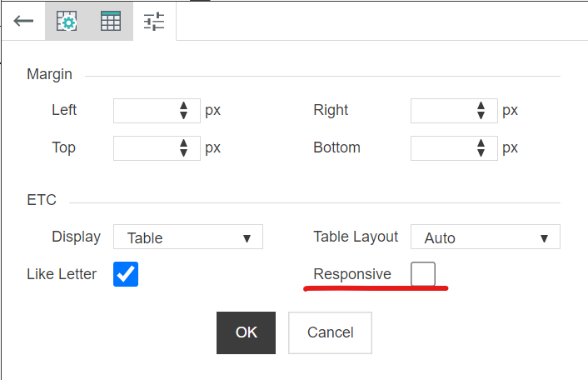Open the Display dropdown showing Table
Viewport: 588px width, 380px height.
pos(188,237)
